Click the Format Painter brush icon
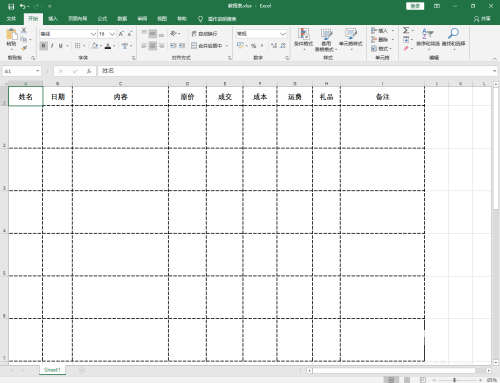Image resolution: width=500 pixels, height=383 pixels. [24, 48]
